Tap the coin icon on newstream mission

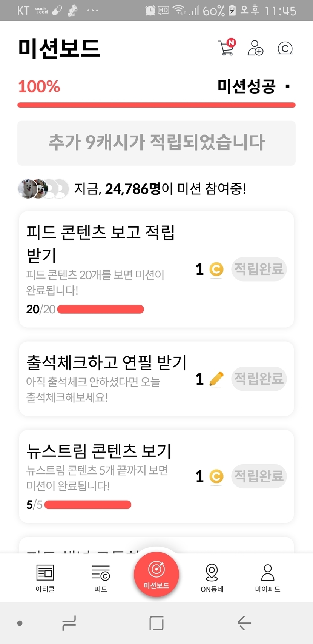pyautogui.click(x=216, y=476)
